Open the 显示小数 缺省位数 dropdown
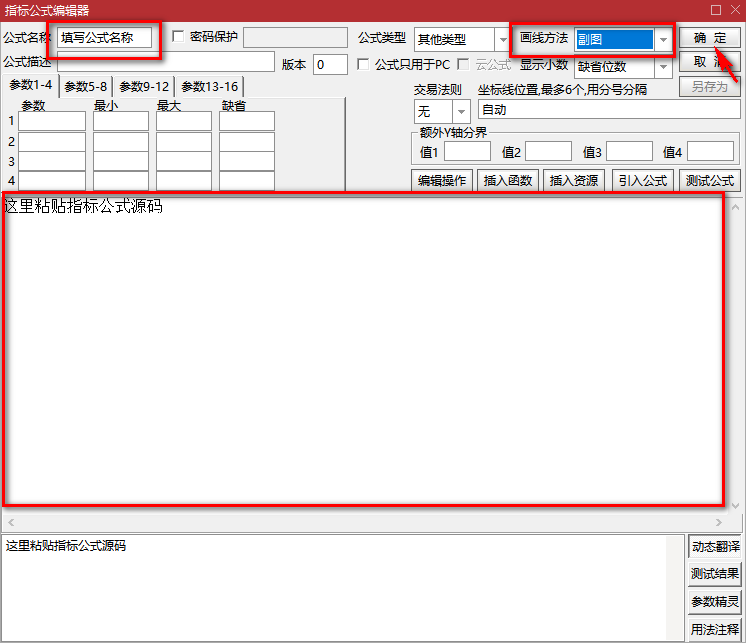This screenshot has width=746, height=643. pos(663,67)
